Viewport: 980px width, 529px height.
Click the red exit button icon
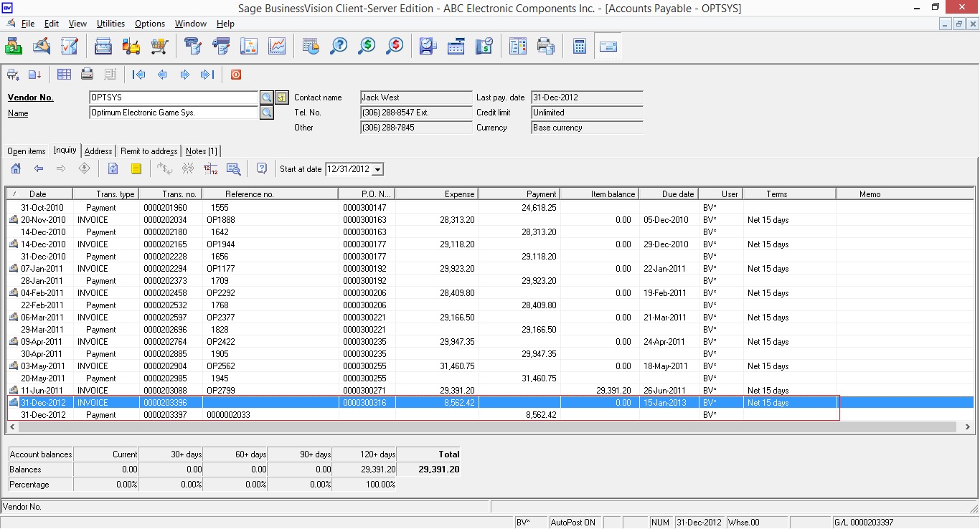click(x=235, y=75)
